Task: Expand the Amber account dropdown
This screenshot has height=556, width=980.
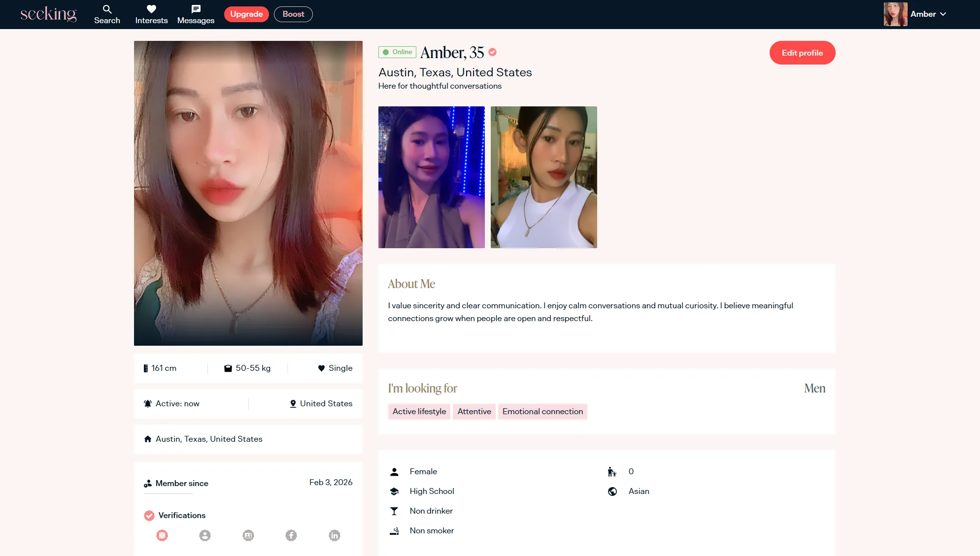Action: click(x=943, y=14)
